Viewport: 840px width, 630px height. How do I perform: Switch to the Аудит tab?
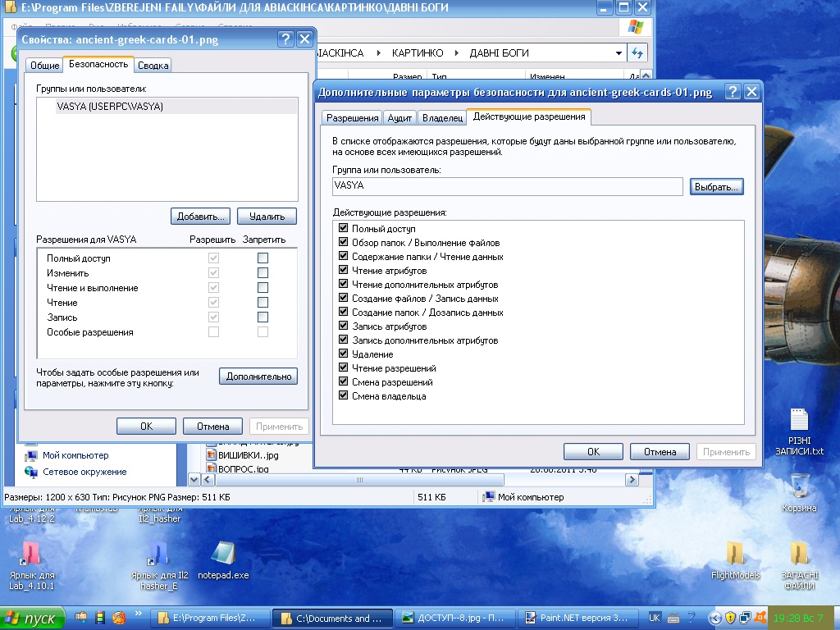click(x=399, y=118)
